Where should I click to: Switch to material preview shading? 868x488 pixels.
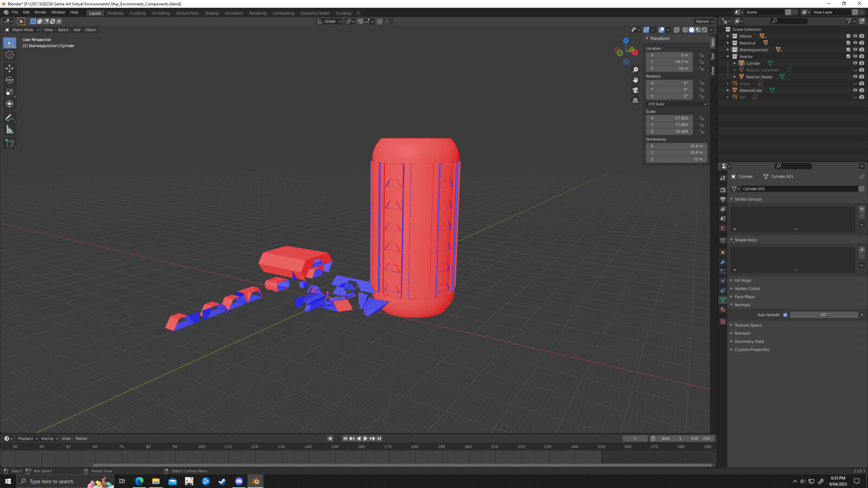(x=698, y=30)
